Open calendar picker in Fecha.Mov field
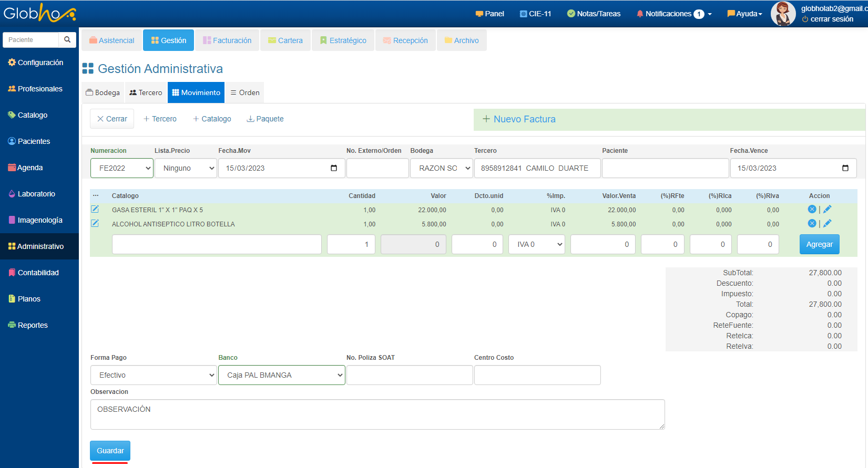The image size is (868, 468). tap(333, 168)
